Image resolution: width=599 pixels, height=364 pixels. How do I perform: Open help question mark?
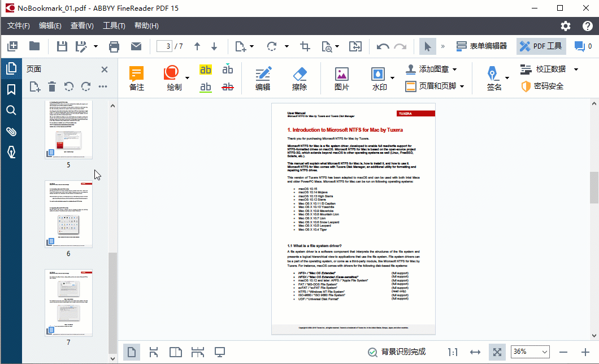tap(588, 25)
